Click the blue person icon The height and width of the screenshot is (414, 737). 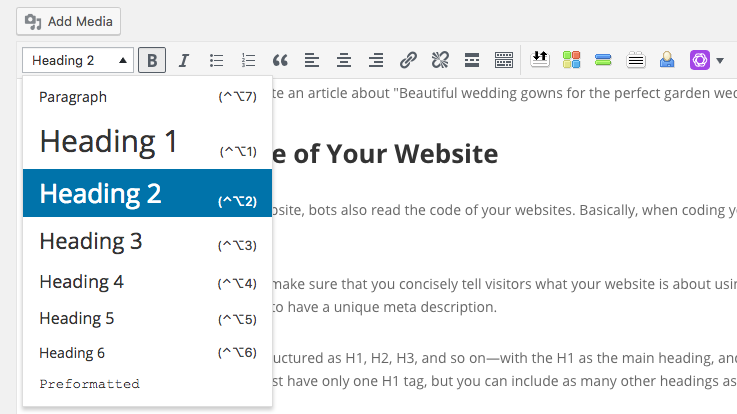[667, 60]
